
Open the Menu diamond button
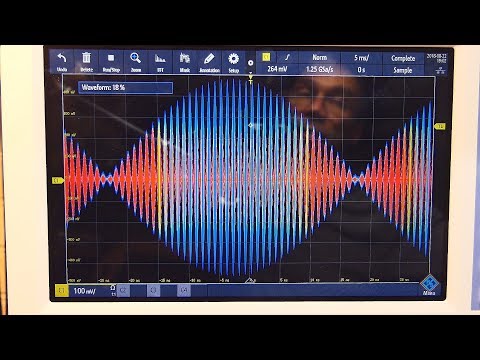click(429, 285)
